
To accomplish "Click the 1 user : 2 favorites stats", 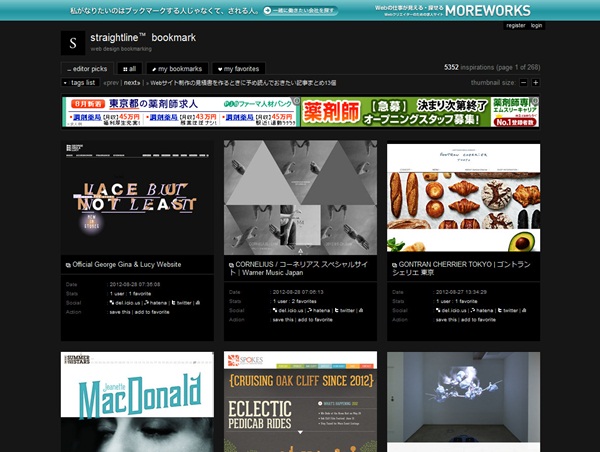I will (294, 301).
